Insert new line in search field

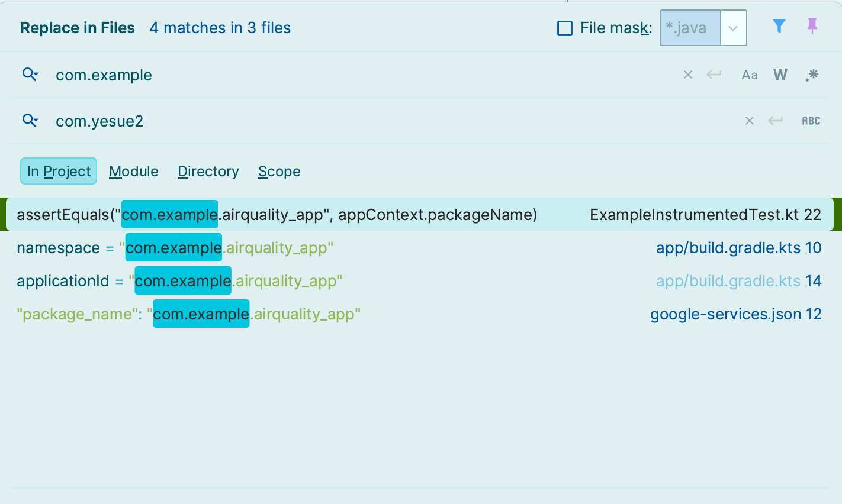(x=714, y=75)
